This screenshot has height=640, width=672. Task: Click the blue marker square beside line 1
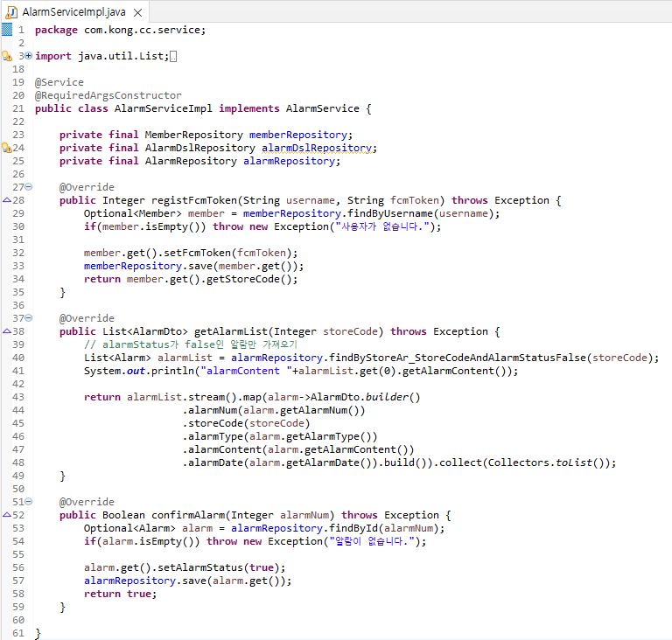(7, 30)
